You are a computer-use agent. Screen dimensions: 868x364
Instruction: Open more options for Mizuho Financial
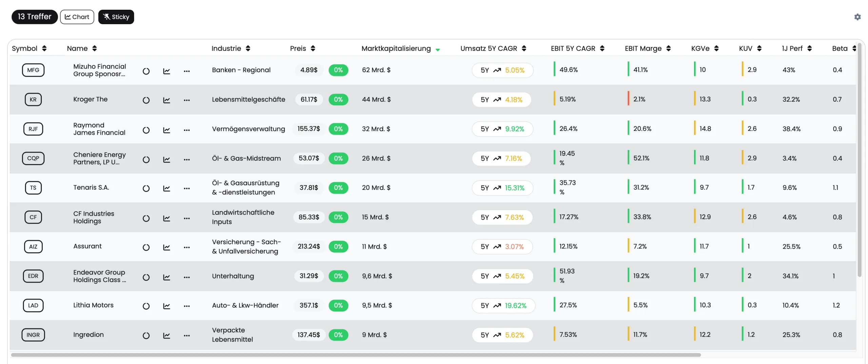(x=186, y=71)
